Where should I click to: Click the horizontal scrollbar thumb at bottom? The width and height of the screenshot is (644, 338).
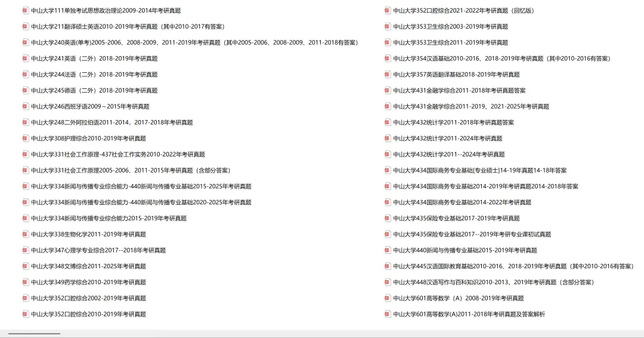[35, 334]
